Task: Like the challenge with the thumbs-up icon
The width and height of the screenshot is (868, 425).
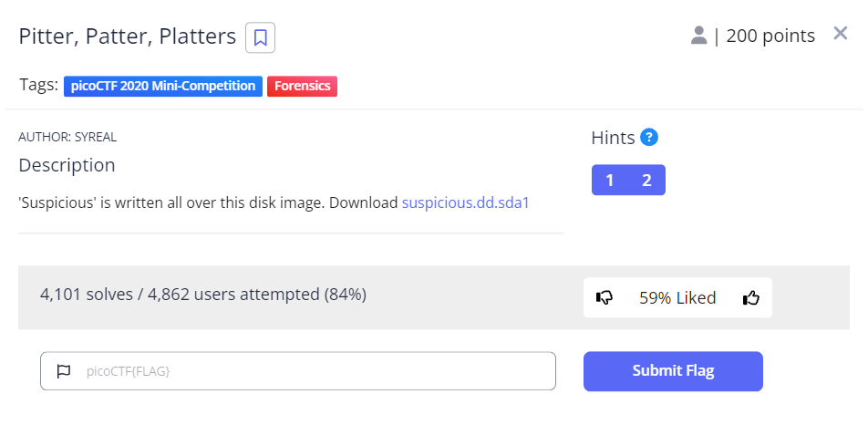Action: (x=751, y=298)
